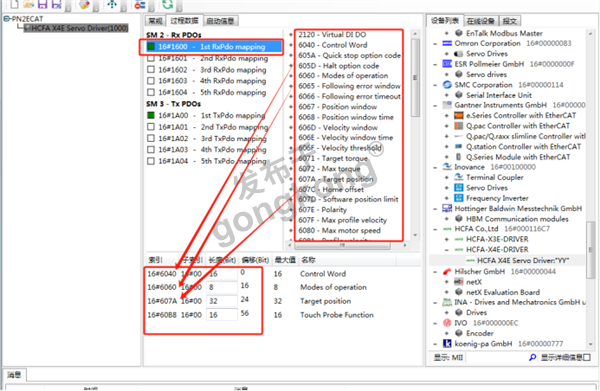Click the Omron Corporation vendor logo icon
The height and width of the screenshot is (391, 600).
pos(447,43)
